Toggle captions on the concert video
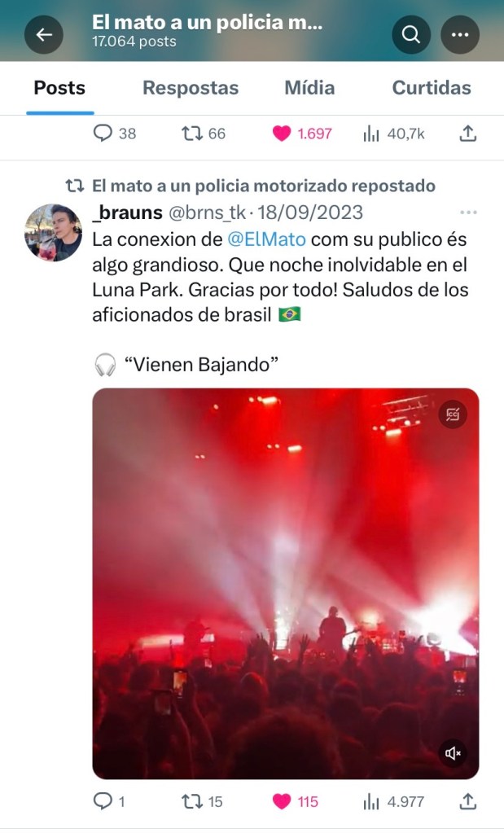Screen dimensions: 504x833 pyautogui.click(x=453, y=414)
